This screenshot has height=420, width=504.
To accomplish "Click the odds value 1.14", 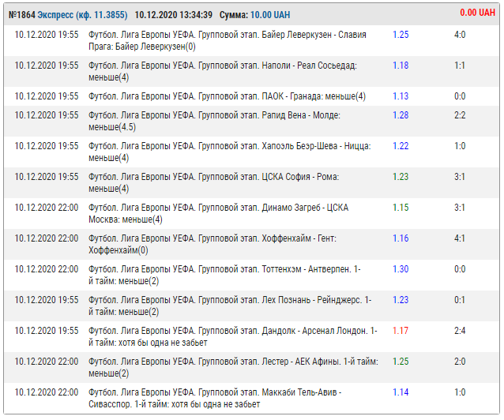I will [401, 392].
